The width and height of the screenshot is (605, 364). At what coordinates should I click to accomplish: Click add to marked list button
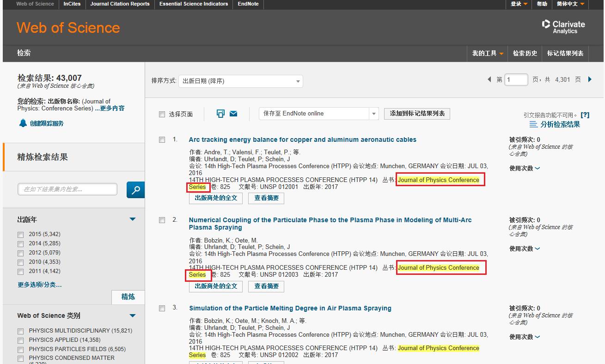(417, 114)
